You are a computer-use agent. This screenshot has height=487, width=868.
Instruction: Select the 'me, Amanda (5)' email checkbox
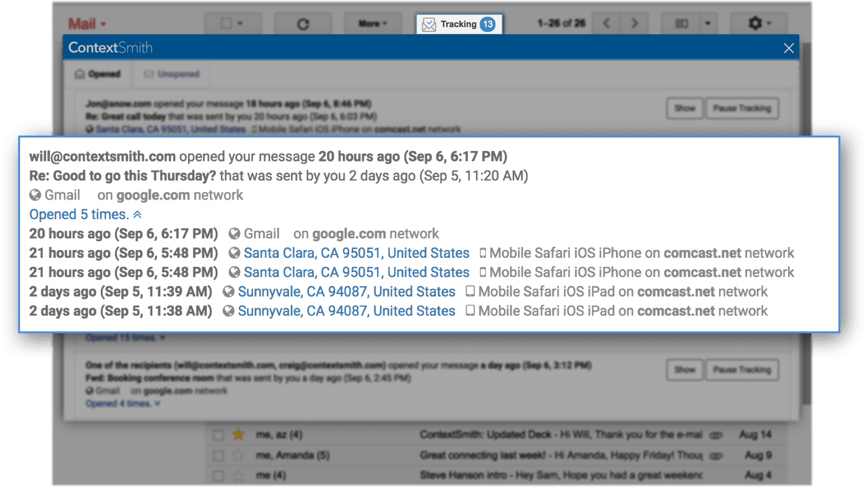[219, 455]
